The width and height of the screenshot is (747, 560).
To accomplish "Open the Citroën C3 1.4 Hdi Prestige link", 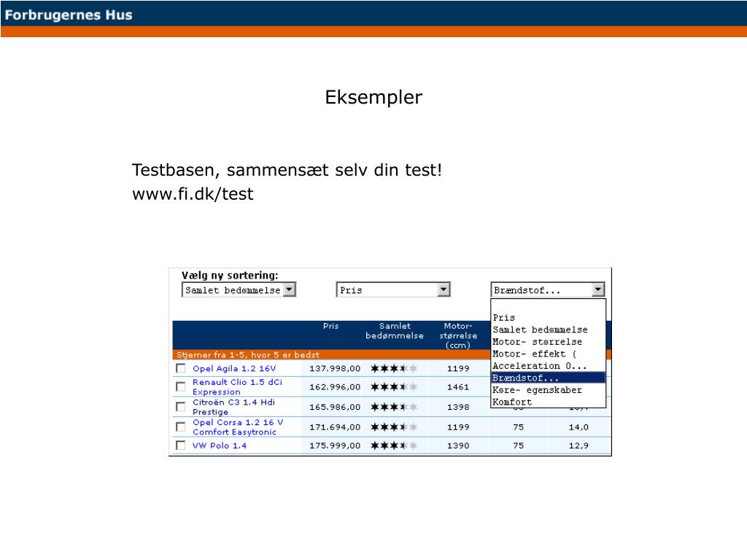I will point(233,407).
